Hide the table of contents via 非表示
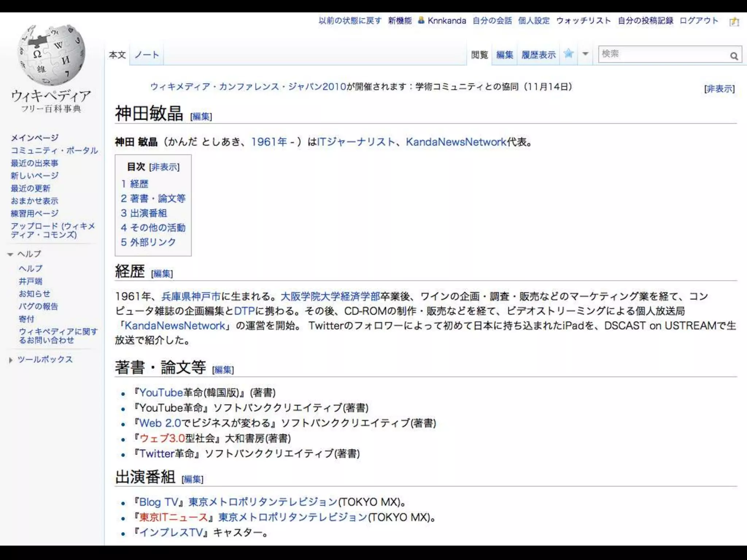The width and height of the screenshot is (747, 560). point(165,167)
